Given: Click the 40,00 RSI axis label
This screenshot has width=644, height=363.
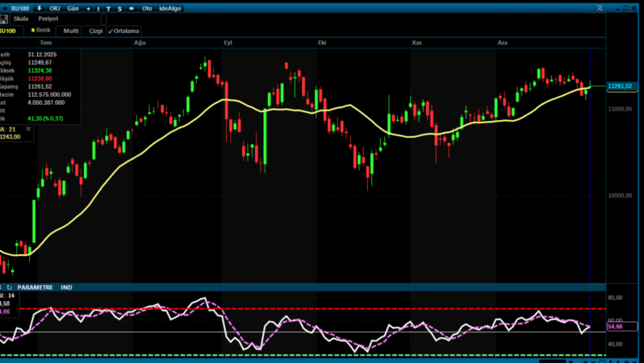Looking at the screenshot, I should (x=616, y=344).
